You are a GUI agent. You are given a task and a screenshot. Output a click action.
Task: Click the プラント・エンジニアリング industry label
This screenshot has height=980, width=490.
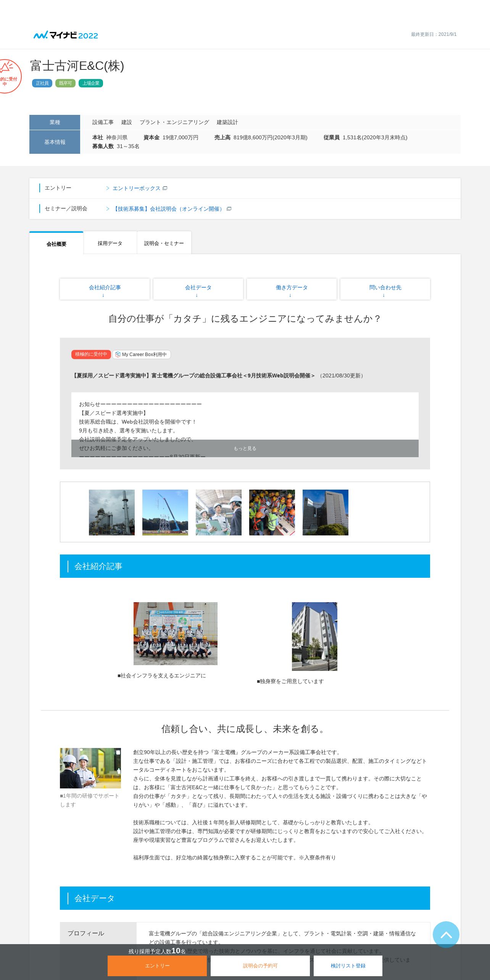pyautogui.click(x=174, y=122)
